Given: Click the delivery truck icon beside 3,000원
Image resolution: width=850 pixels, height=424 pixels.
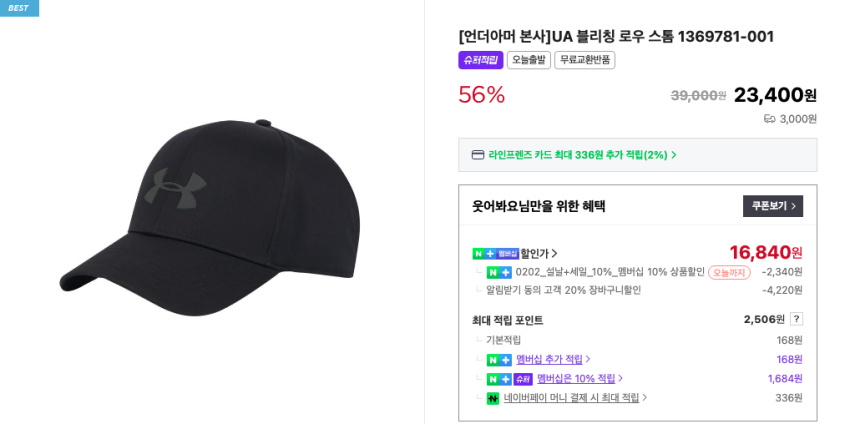Looking at the screenshot, I should 769,118.
